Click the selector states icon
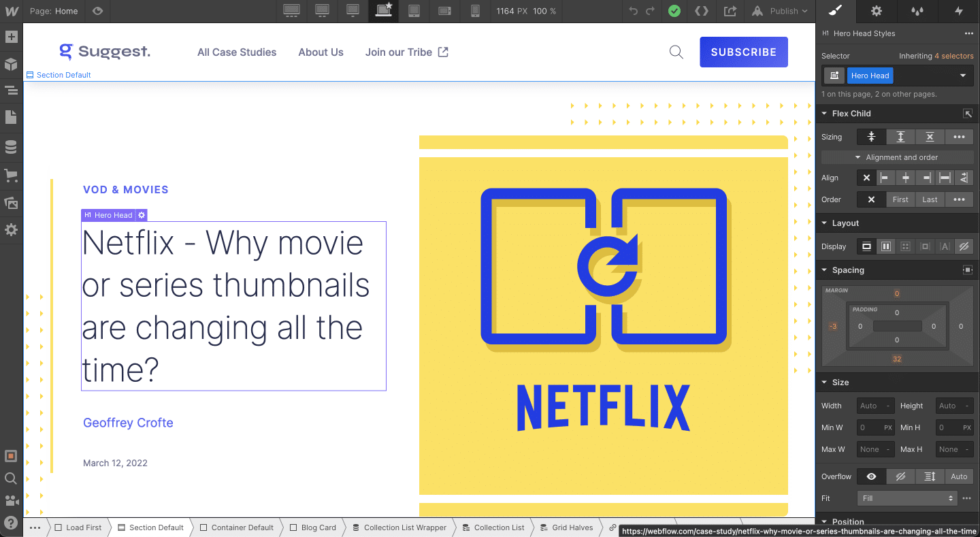 coord(834,76)
